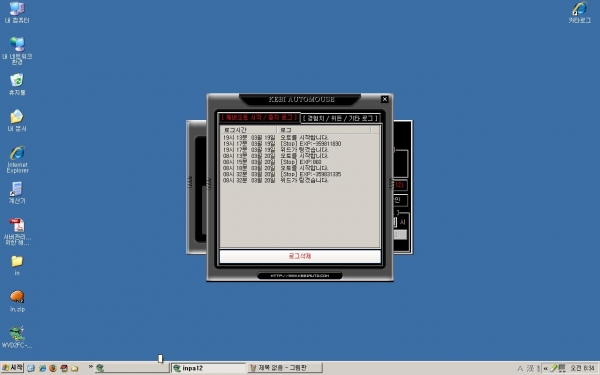This screenshot has width=600, height=375.
Task: Click the 로그 column header
Action: coord(324,130)
